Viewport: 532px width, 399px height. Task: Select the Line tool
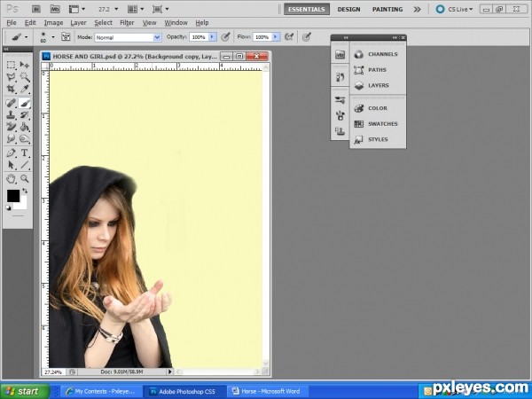tap(25, 165)
